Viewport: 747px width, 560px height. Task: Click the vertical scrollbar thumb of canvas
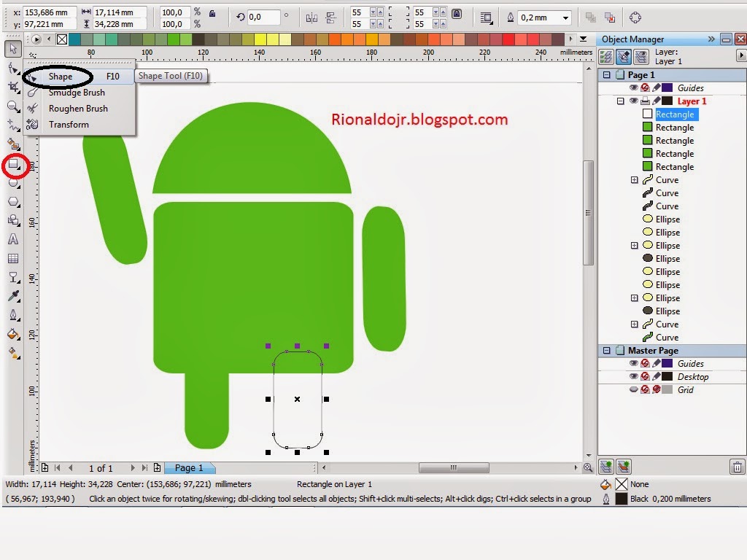[x=589, y=212]
